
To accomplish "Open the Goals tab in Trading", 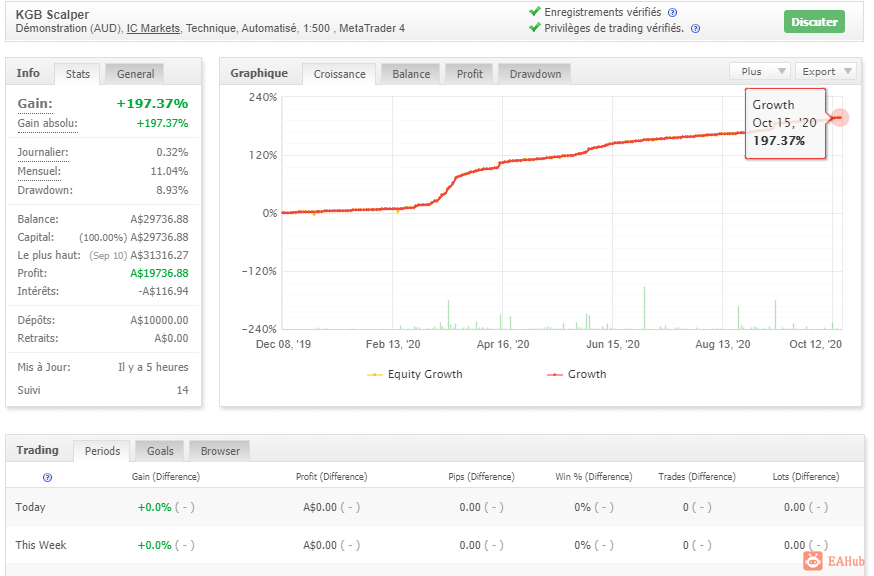I will pyautogui.click(x=160, y=451).
